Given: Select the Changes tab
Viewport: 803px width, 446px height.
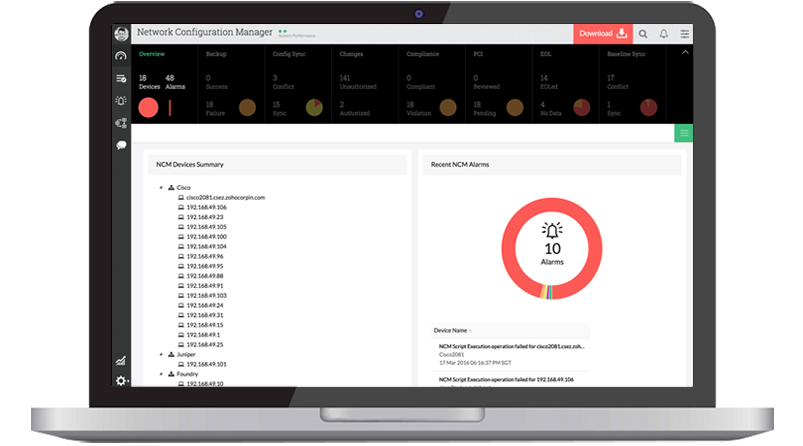Looking at the screenshot, I should [351, 54].
